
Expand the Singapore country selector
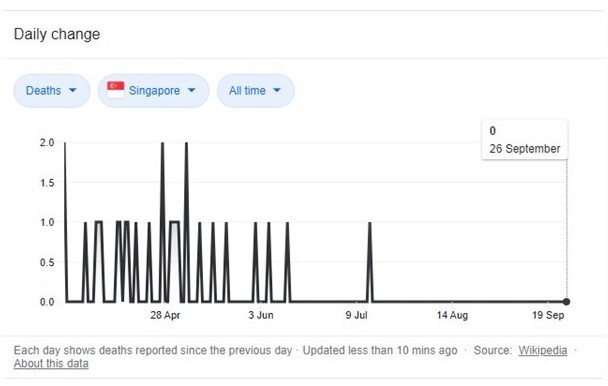click(x=154, y=91)
